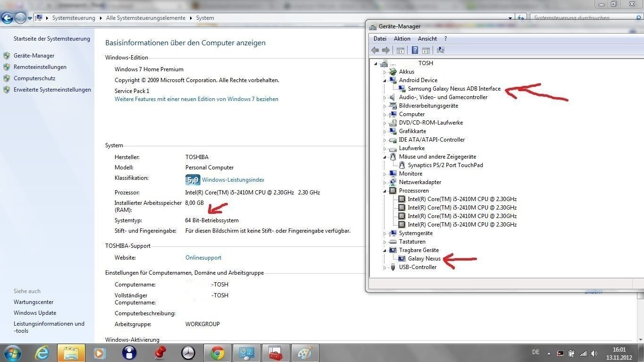The image size is (644, 362).
Task: Open the Datei menu in Geräte-Manager
Action: (380, 39)
